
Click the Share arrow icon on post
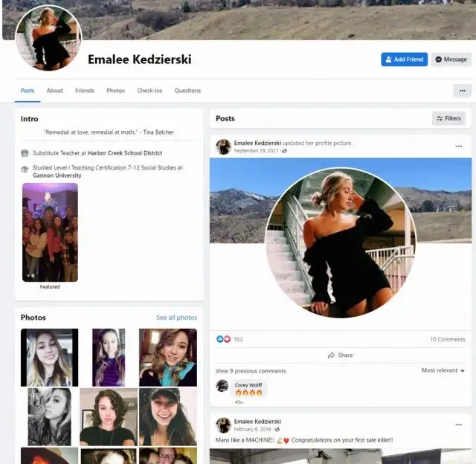click(x=332, y=355)
